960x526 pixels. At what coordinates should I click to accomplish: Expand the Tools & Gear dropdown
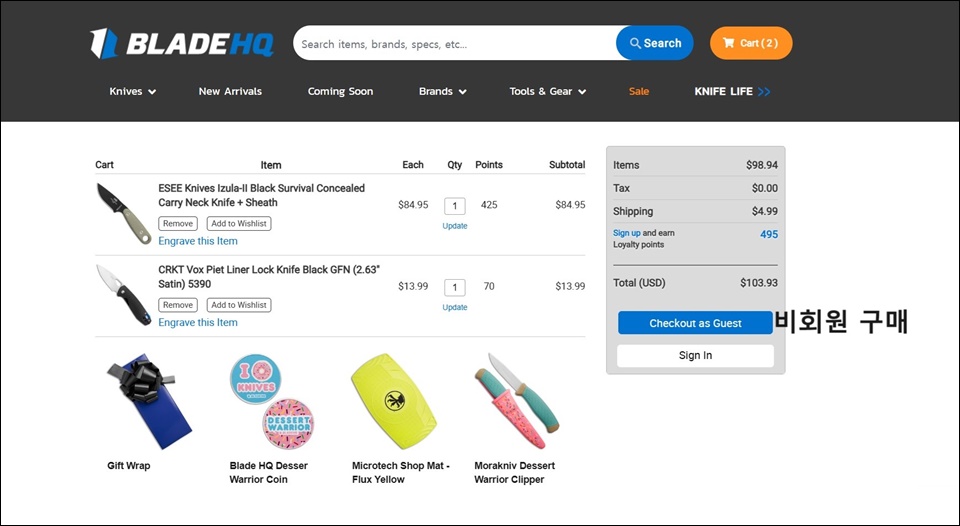click(x=547, y=91)
